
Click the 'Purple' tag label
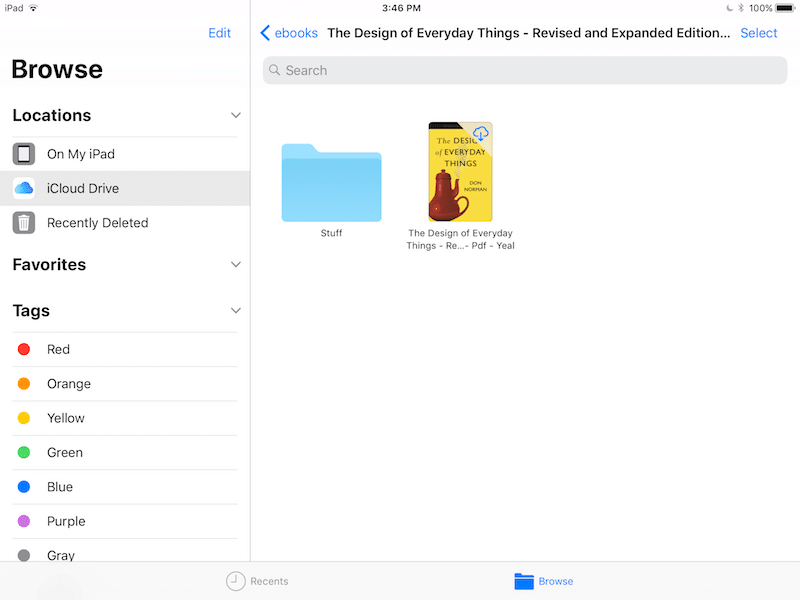[66, 521]
